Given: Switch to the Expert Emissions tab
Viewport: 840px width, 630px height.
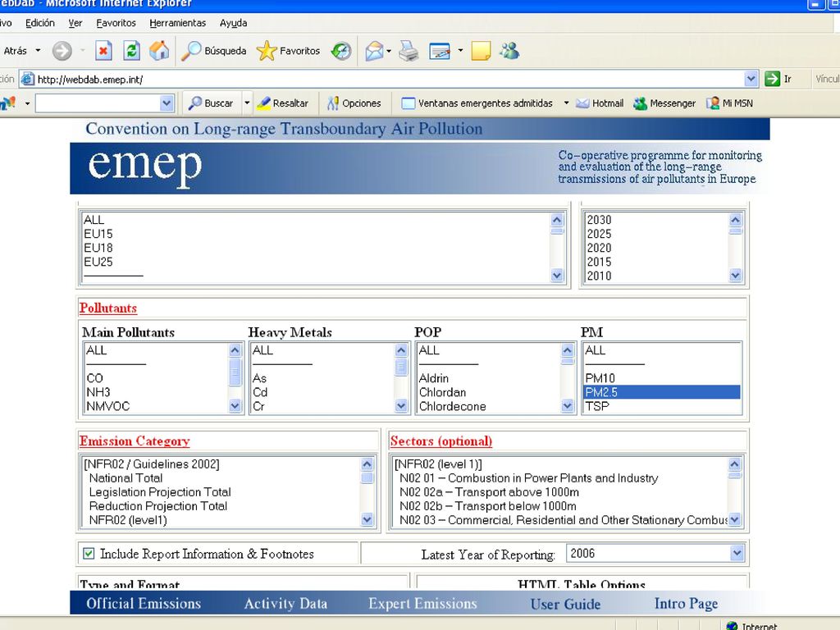Looking at the screenshot, I should [422, 604].
